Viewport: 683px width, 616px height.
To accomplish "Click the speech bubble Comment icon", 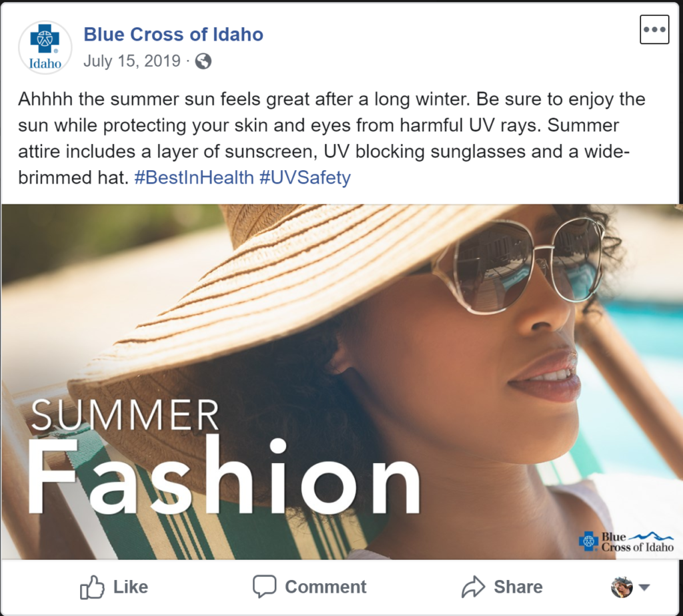I will point(264,587).
